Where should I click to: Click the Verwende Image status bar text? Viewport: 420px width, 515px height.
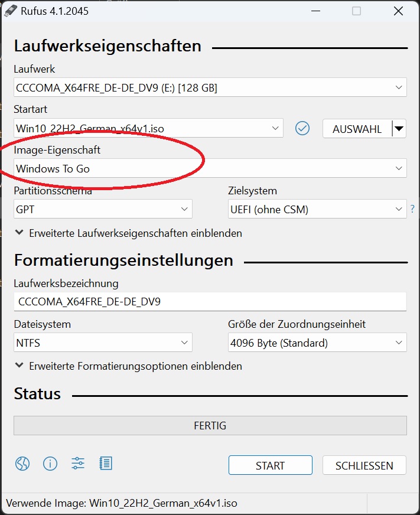122,503
